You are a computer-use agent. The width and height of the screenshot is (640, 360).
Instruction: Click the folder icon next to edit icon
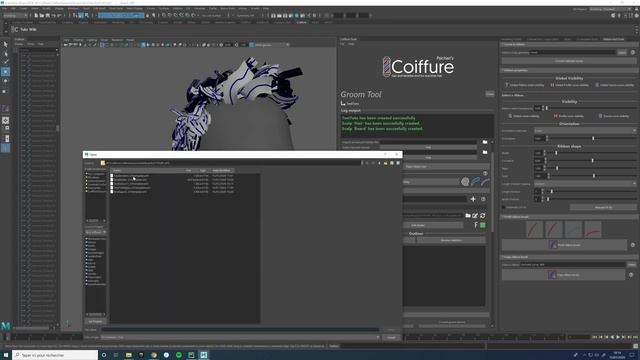point(468,216)
